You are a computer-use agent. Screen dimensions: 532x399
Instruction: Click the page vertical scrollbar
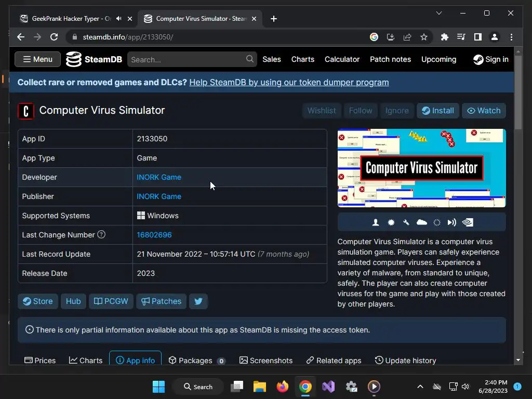pos(518,92)
